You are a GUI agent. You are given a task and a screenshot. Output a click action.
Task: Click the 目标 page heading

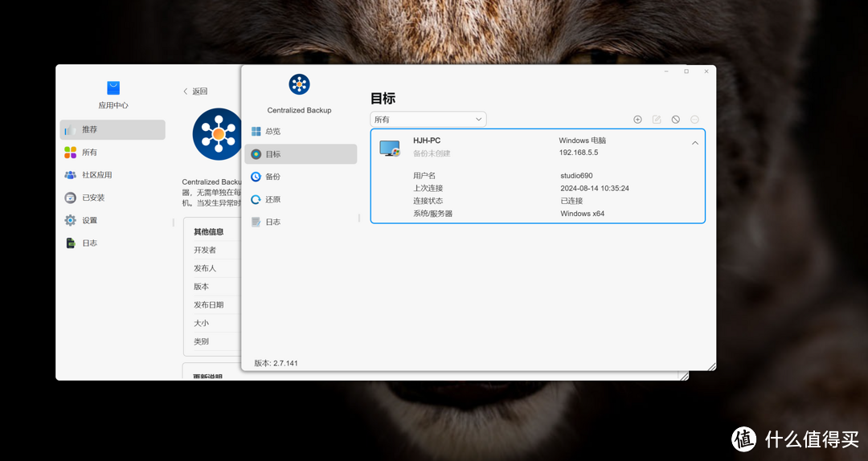[x=383, y=99]
